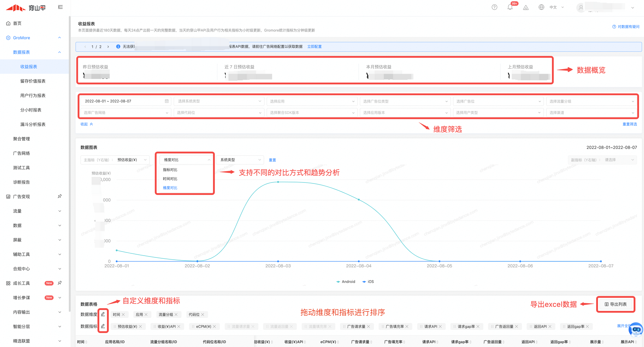Open the 选择渠道 dropdown

click(591, 113)
